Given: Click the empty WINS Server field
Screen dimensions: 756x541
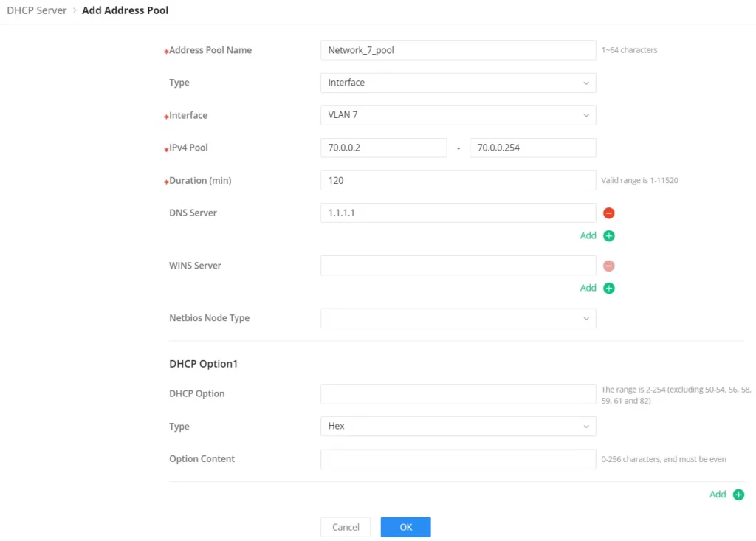Looking at the screenshot, I should (458, 266).
